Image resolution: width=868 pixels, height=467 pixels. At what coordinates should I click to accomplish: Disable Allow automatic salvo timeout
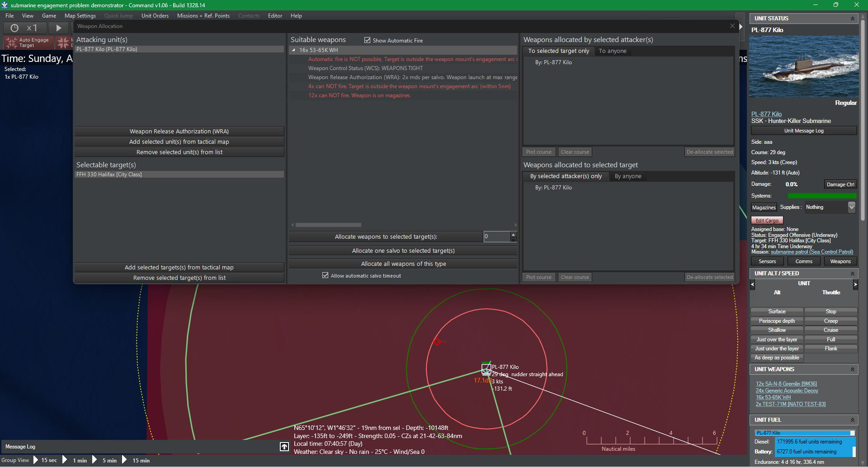click(x=325, y=275)
